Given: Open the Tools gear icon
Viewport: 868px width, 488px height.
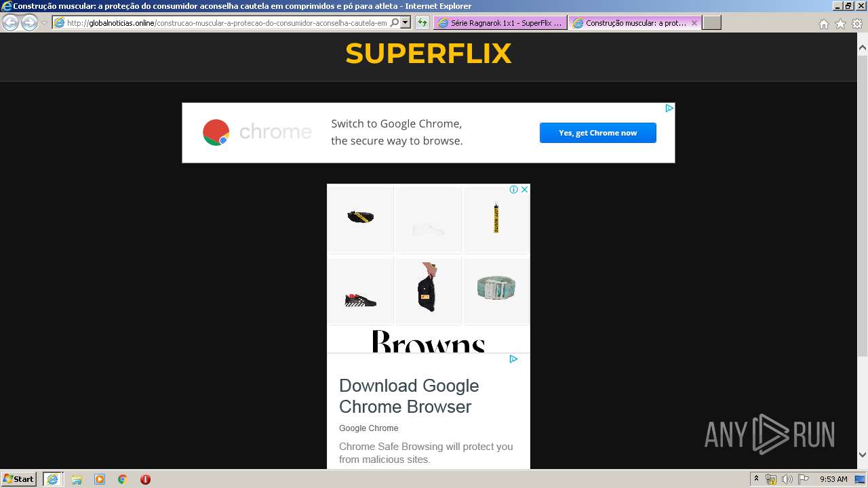Looking at the screenshot, I should (x=857, y=24).
